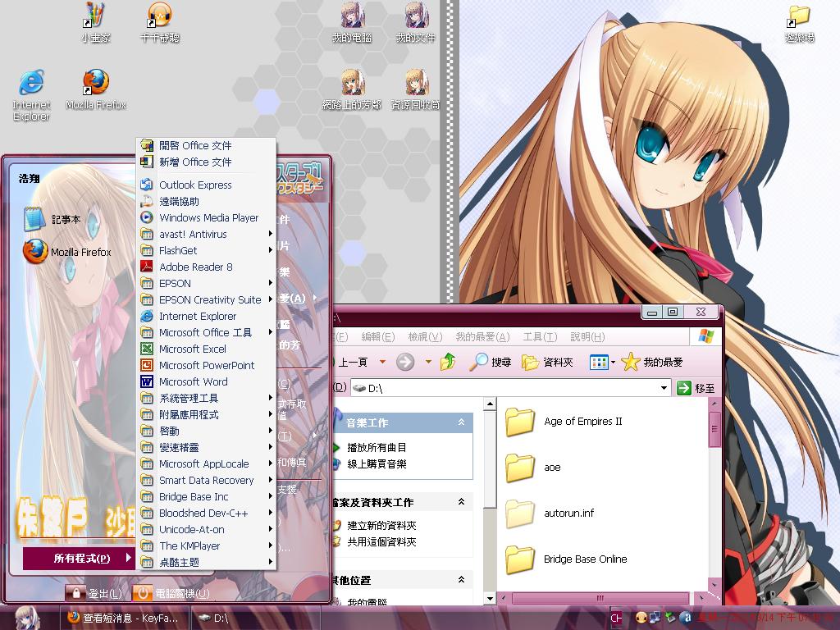The image size is (840, 630).
Task: Switch to the Firefox taskbar button
Action: coord(123,619)
